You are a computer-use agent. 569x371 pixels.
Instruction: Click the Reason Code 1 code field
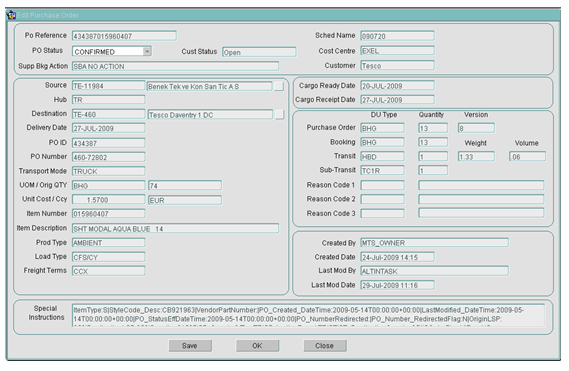coord(382,185)
